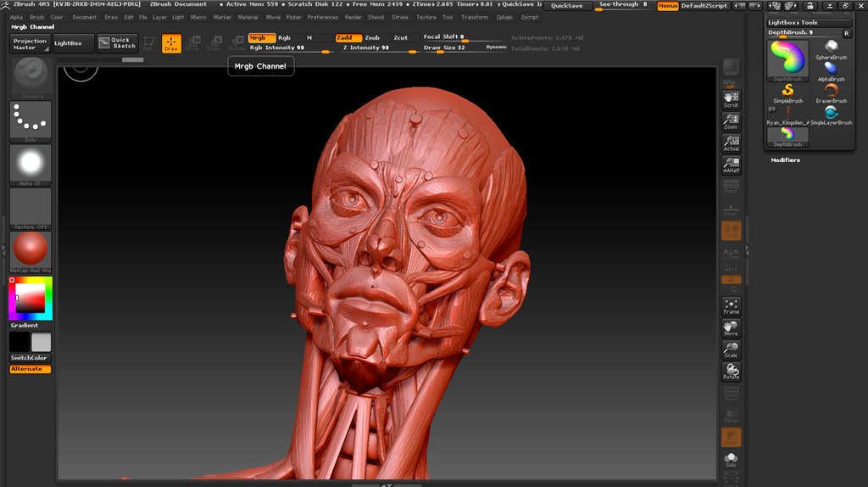Open the Material menu

248,17
